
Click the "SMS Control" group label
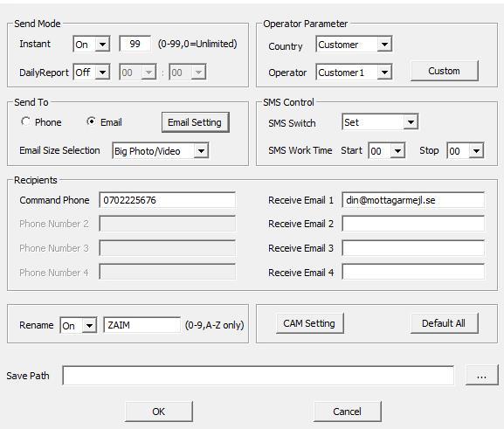coord(288,102)
